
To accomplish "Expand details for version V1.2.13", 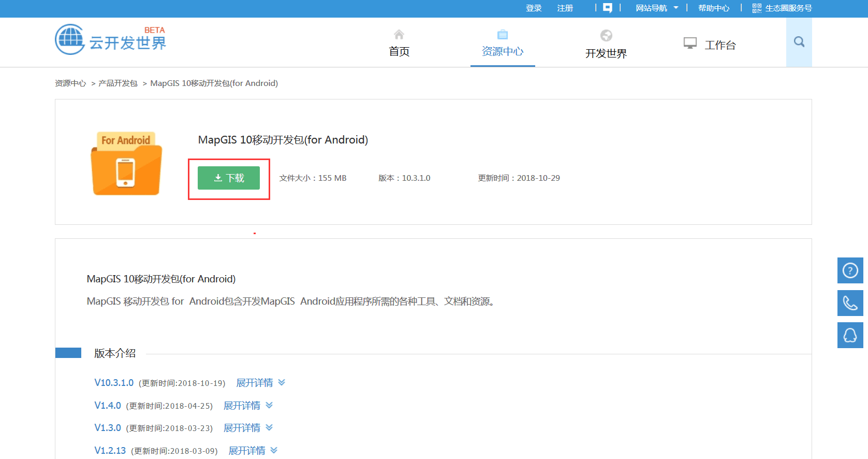I will [x=253, y=451].
